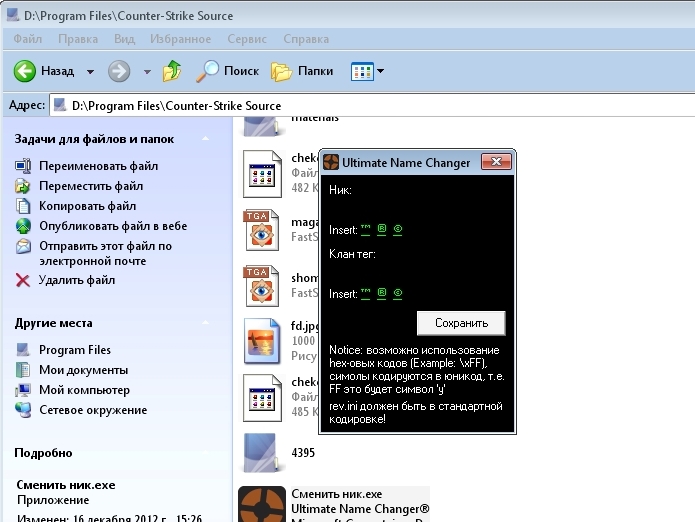Insert ® symbol into Ник

click(382, 230)
